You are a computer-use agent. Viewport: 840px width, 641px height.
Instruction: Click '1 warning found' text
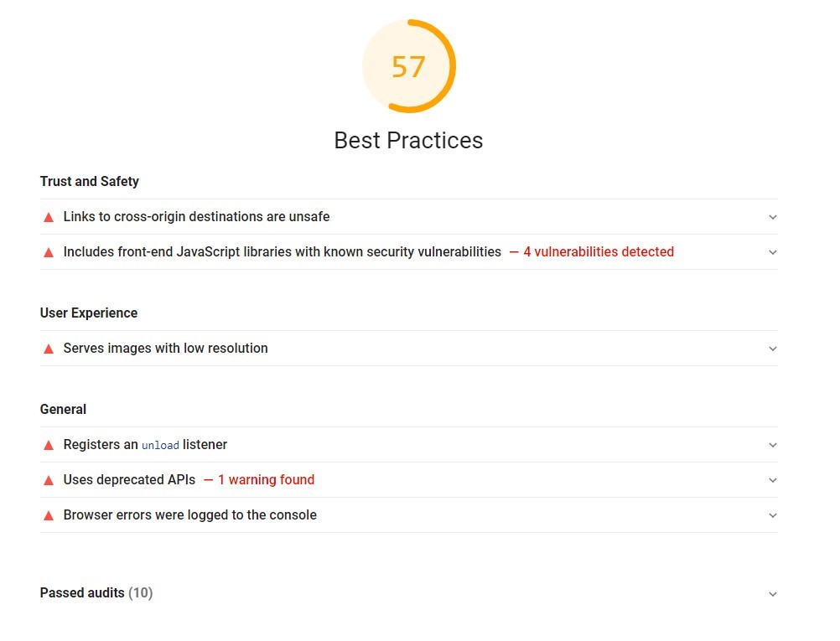(266, 480)
